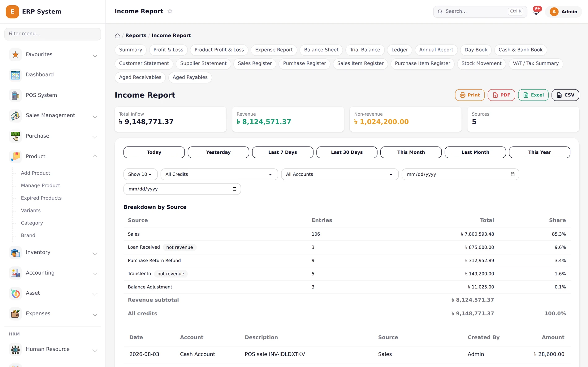Click the Accounting chart icon
Viewport: 588px width, 367px height.
[x=15, y=273]
